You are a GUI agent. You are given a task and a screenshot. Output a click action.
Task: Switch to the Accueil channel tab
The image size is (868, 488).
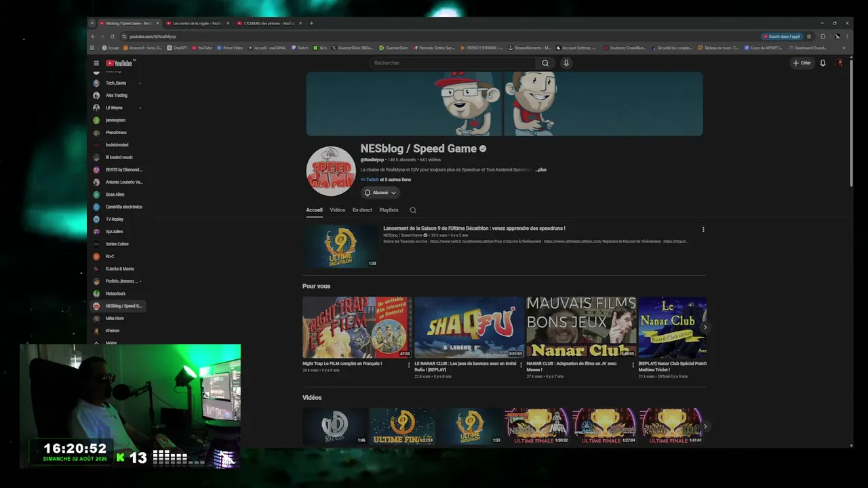[314, 210]
